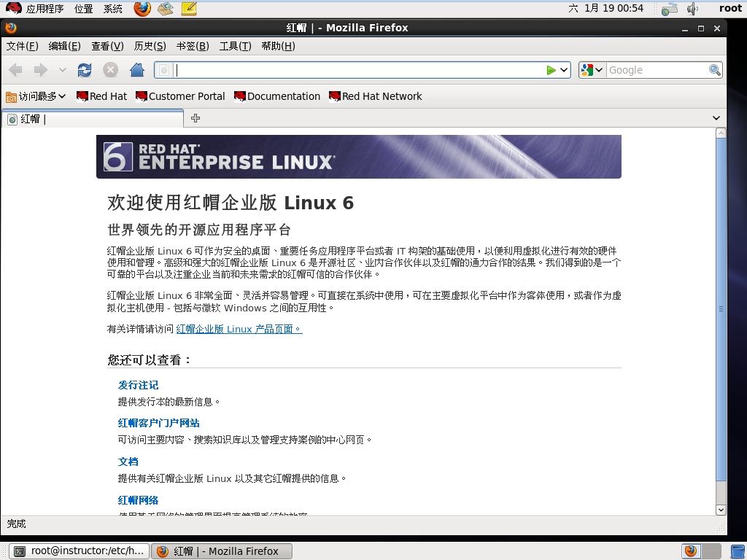Open the 查看(V) menu
The height and width of the screenshot is (560, 747).
[x=108, y=46]
